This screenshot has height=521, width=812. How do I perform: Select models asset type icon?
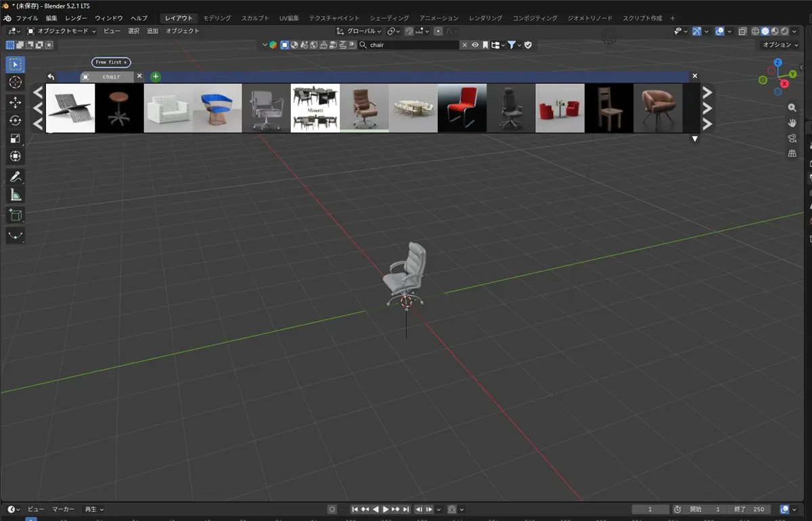tap(285, 45)
